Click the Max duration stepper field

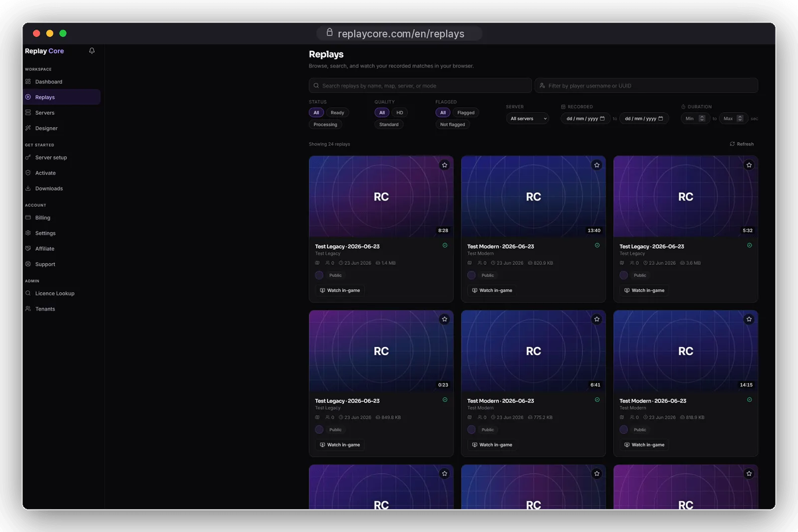(x=734, y=119)
